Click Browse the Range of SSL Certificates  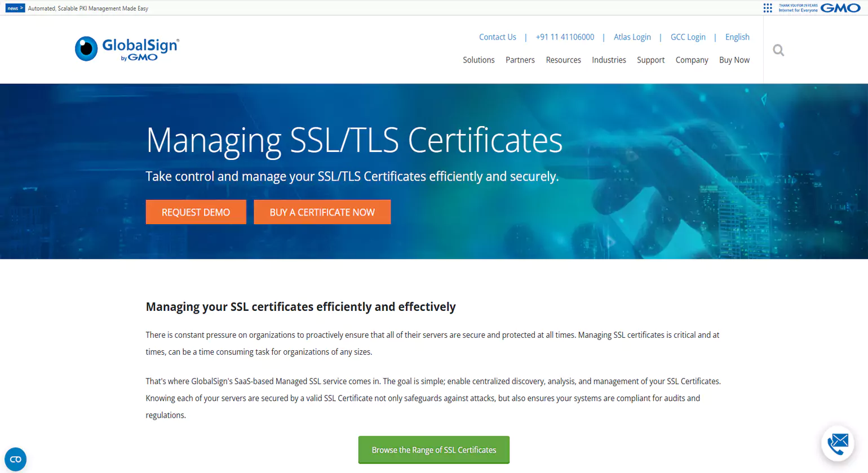[433, 450]
